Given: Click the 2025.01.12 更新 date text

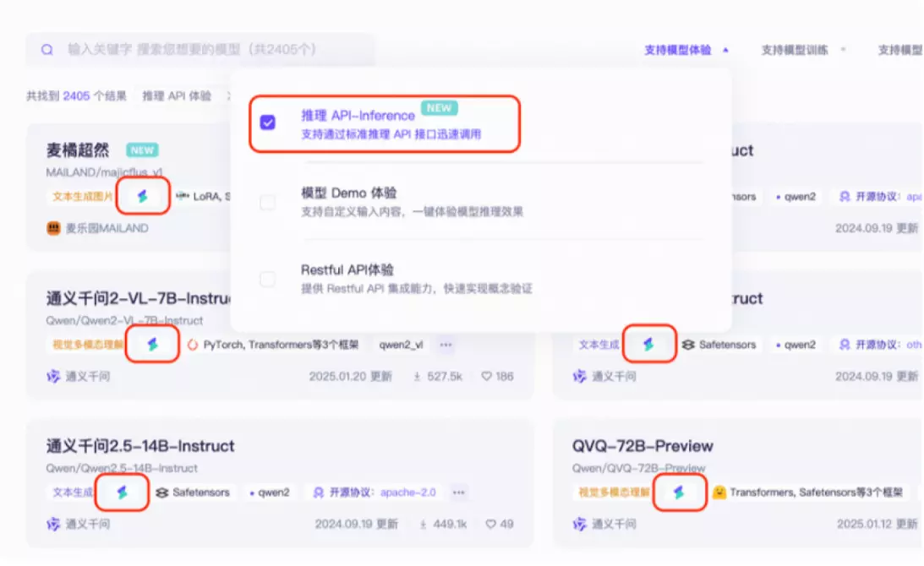Looking at the screenshot, I should click(x=877, y=524).
